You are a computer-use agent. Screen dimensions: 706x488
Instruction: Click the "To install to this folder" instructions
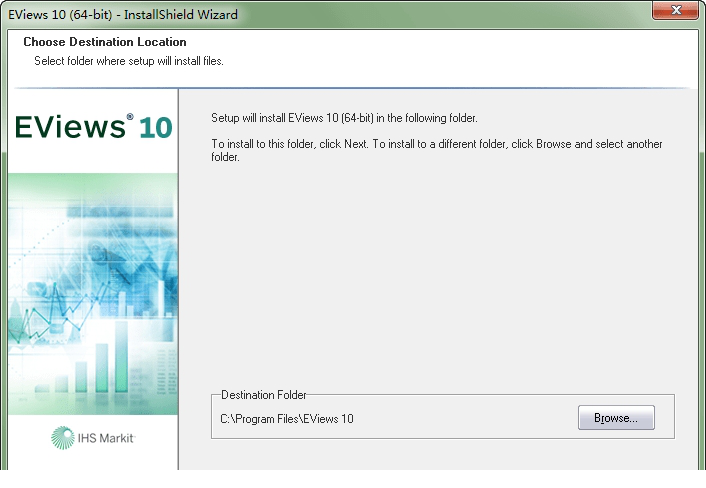pyautogui.click(x=437, y=150)
